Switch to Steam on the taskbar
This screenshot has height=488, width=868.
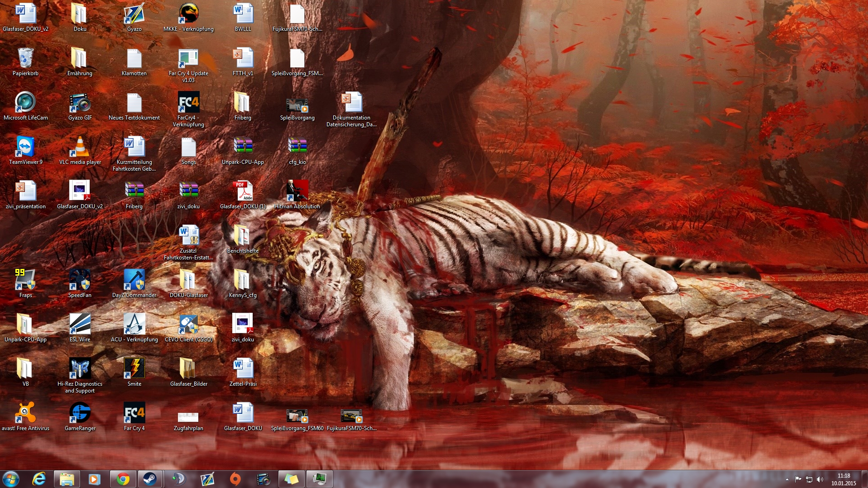pyautogui.click(x=150, y=479)
